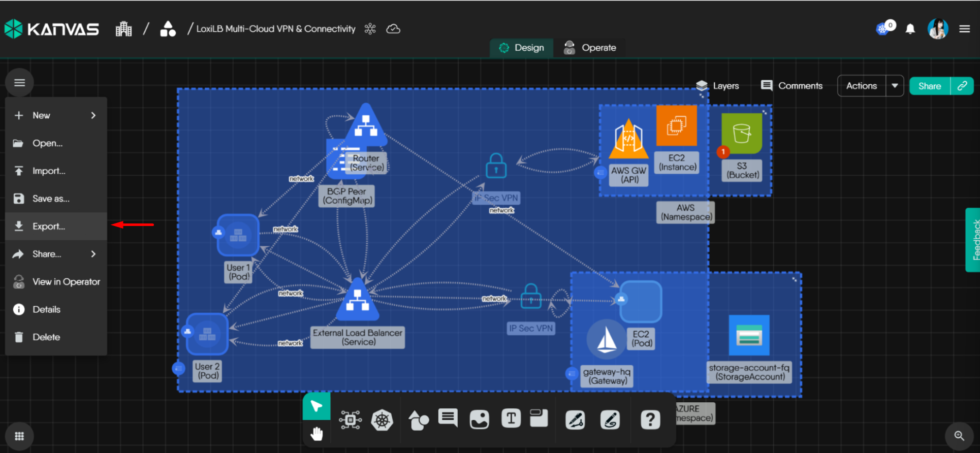Viewport: 980px width, 453px height.
Task: Copy link with the chain icon button
Action: pos(962,86)
